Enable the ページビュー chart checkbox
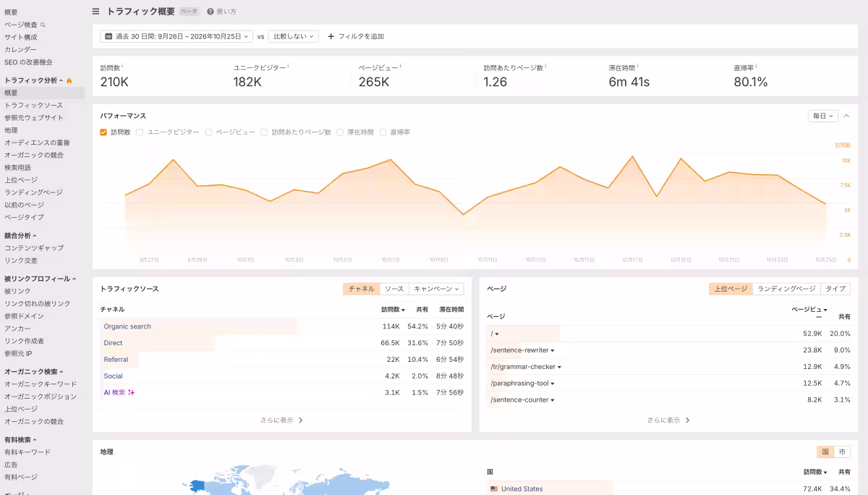This screenshot has height=495, width=868. click(x=208, y=132)
